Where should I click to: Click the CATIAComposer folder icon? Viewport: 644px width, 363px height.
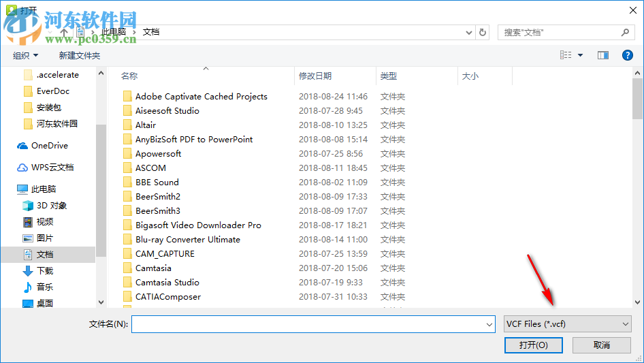tap(127, 297)
